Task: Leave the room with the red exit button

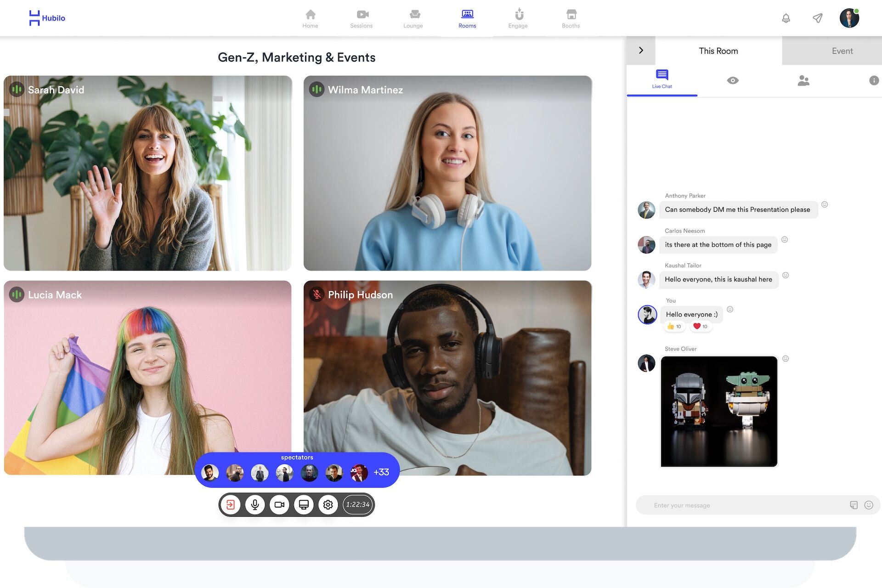Action: click(231, 504)
